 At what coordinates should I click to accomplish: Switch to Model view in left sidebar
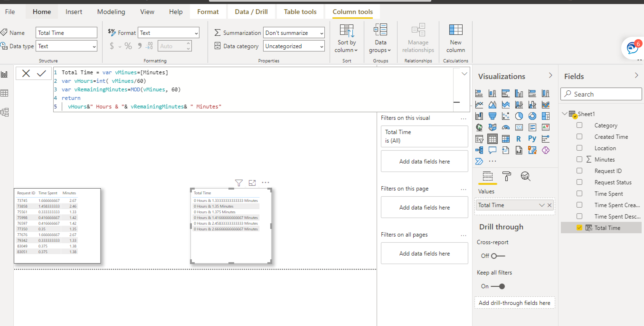[4, 112]
